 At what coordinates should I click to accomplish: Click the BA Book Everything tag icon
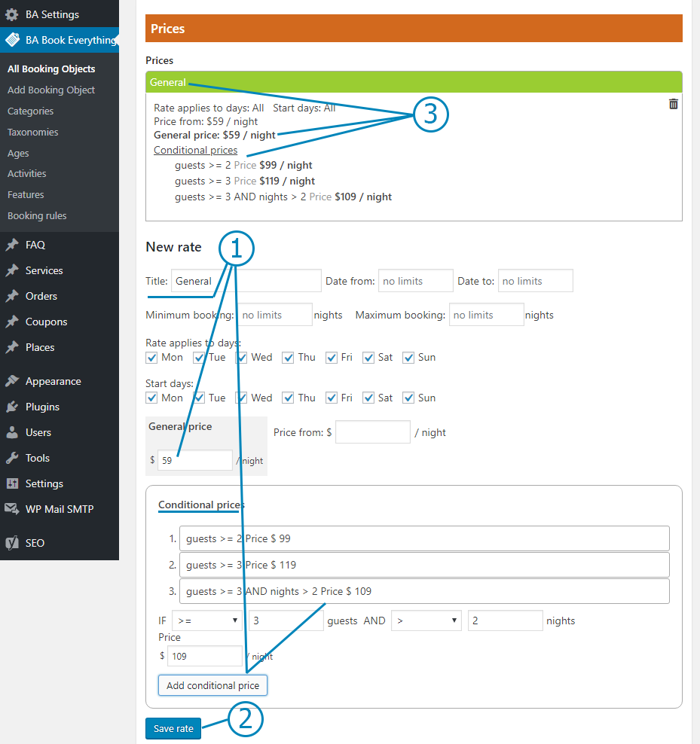coord(12,40)
